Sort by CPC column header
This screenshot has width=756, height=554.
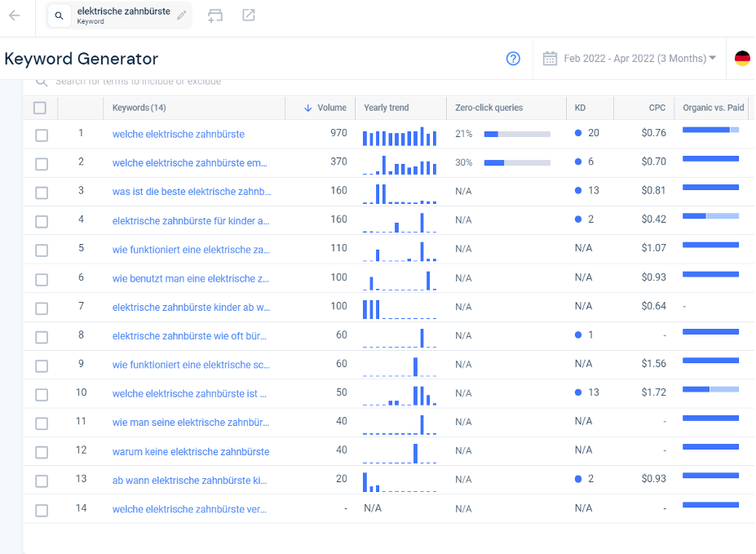tap(657, 108)
